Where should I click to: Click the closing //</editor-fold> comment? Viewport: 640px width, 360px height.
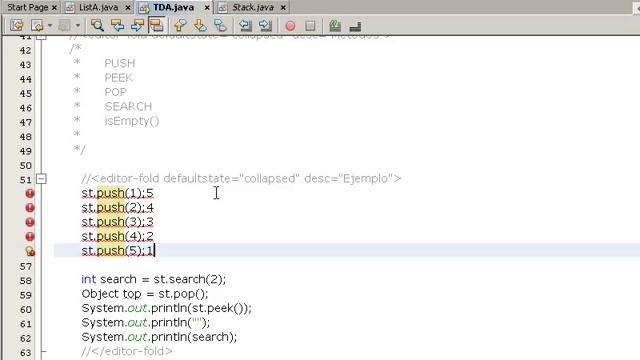(x=127, y=351)
